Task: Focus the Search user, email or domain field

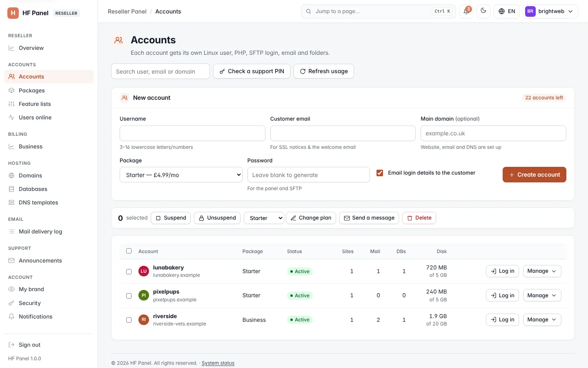Action: (x=160, y=71)
